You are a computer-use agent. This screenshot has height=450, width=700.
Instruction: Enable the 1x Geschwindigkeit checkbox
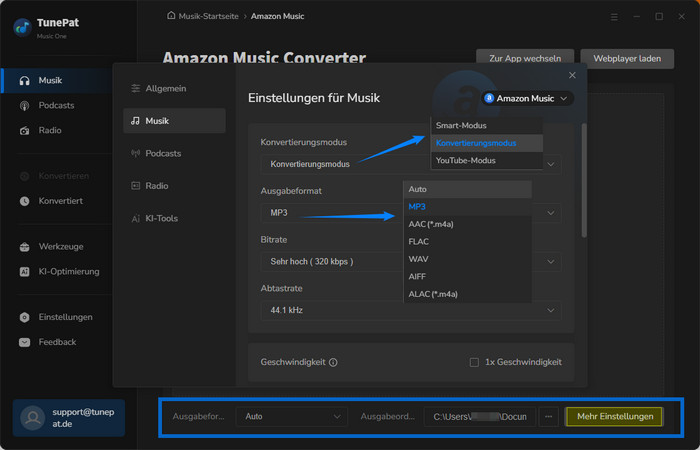pos(474,362)
